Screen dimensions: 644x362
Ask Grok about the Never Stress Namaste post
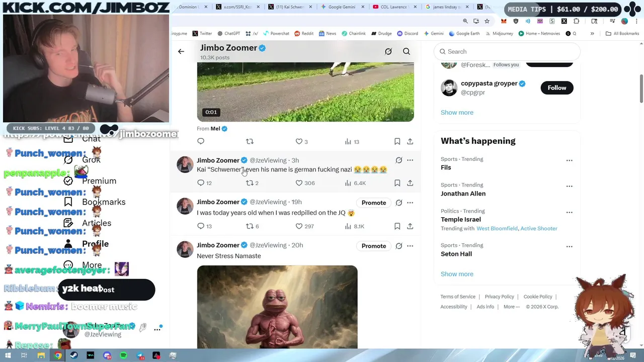[x=399, y=246]
